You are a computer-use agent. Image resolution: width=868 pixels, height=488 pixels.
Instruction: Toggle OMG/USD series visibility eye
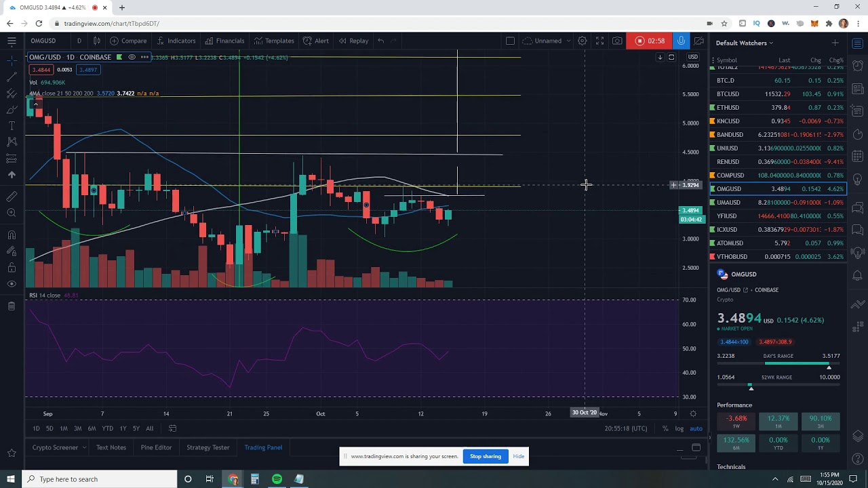point(132,57)
